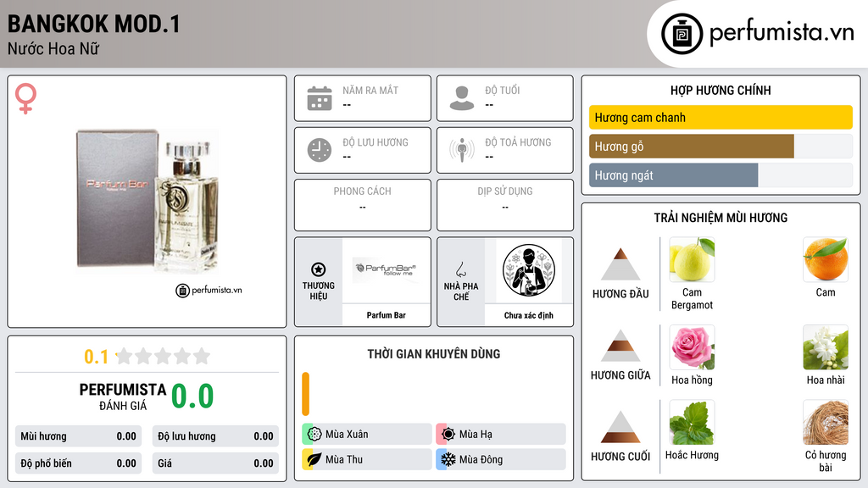Click the pink female gender symbol

(x=26, y=98)
